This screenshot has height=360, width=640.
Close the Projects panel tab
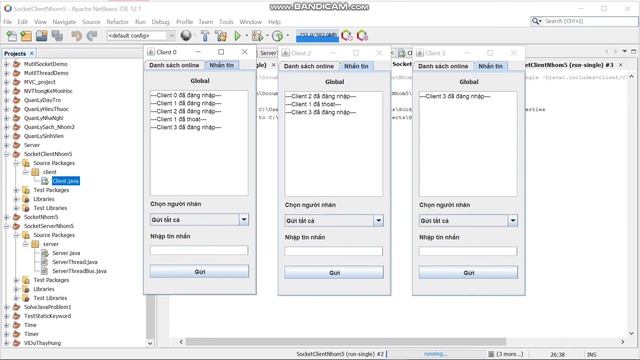(x=31, y=53)
